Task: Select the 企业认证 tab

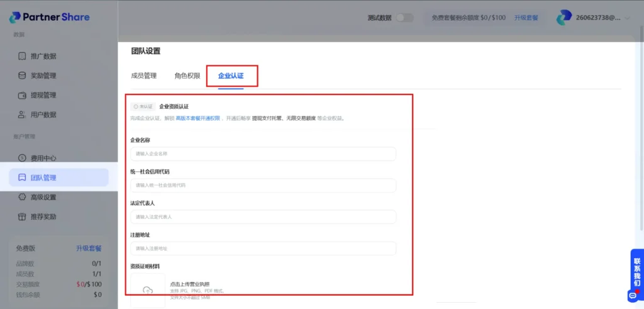Action: pyautogui.click(x=231, y=76)
